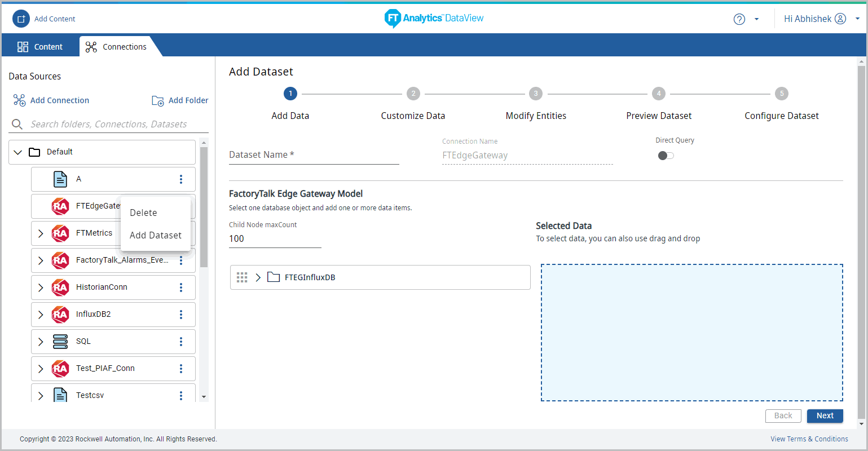Select Add Dataset in the context menu

156,235
